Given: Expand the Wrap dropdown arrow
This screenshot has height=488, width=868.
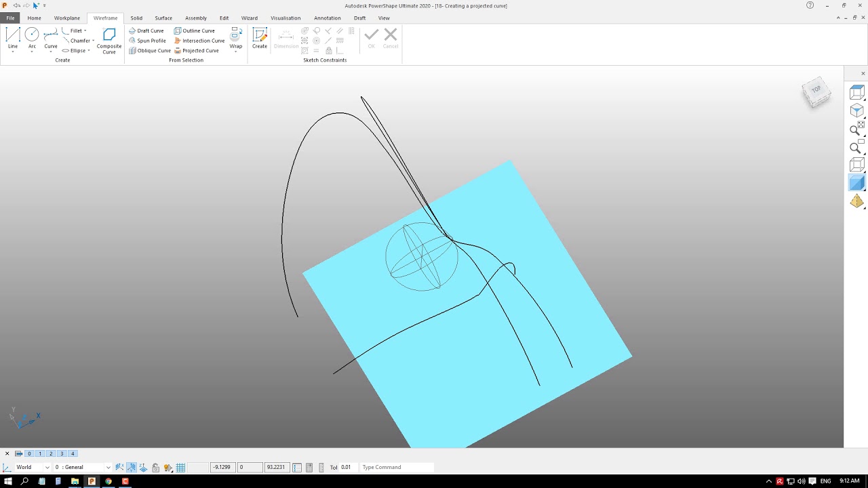Looking at the screenshot, I should point(236,52).
